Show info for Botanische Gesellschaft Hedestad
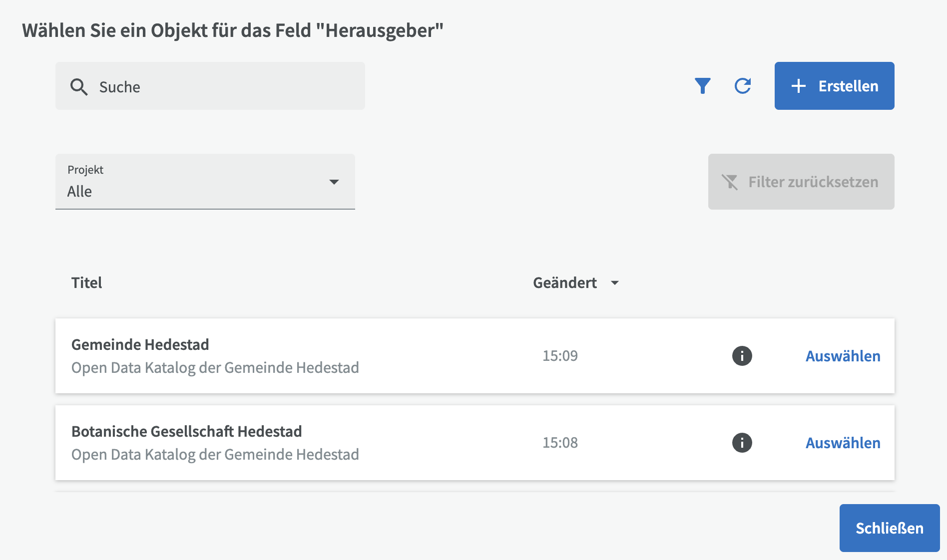Viewport: 947px width, 560px height. 742,443
